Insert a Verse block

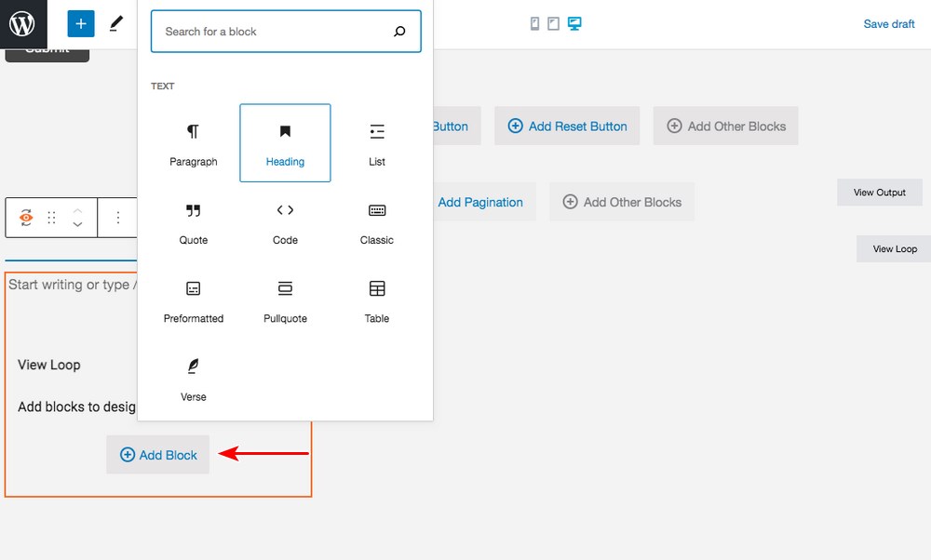[x=194, y=379]
